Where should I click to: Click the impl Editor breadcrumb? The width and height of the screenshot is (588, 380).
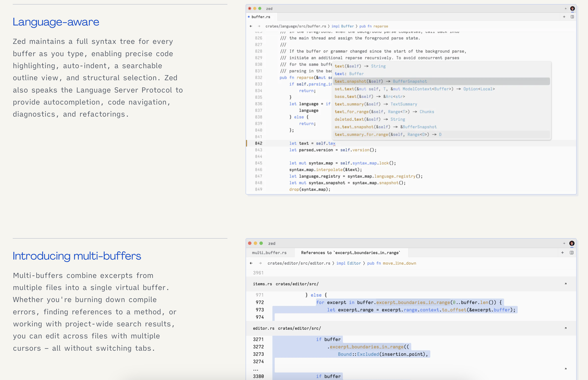[349, 263]
